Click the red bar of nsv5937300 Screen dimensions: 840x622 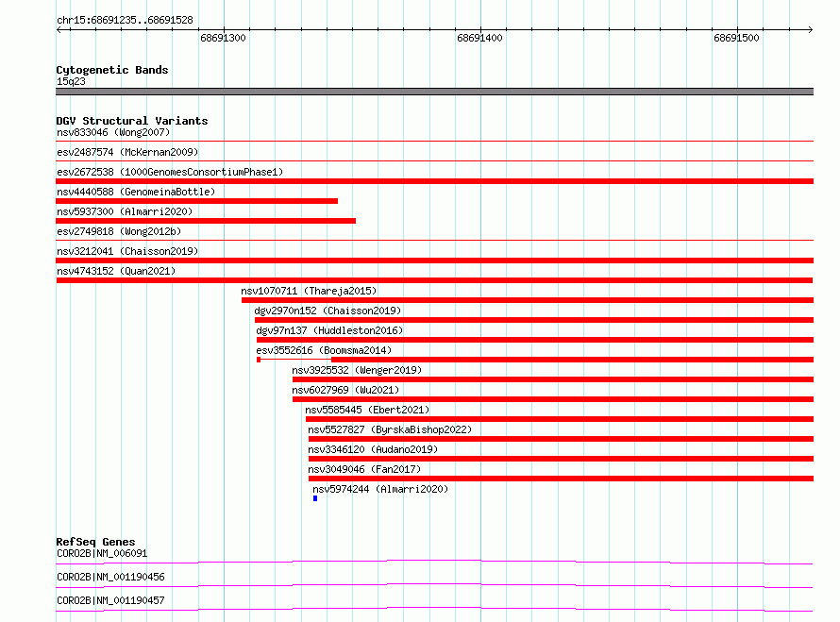[206, 221]
